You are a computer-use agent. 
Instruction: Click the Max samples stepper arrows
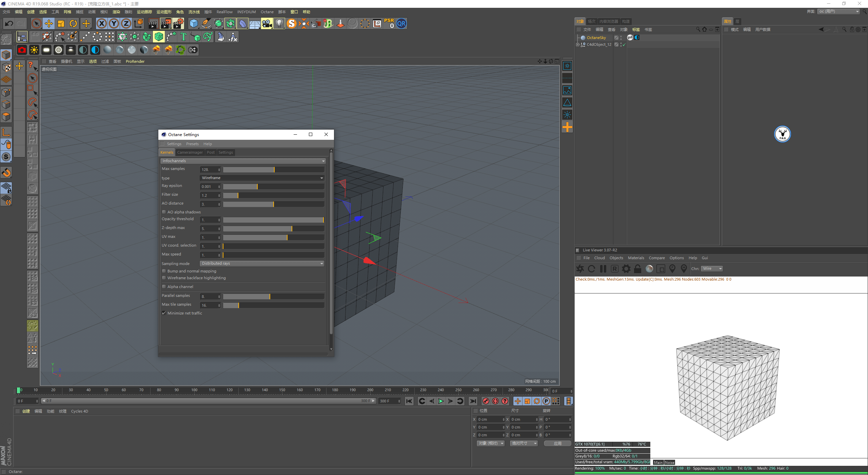coord(219,170)
